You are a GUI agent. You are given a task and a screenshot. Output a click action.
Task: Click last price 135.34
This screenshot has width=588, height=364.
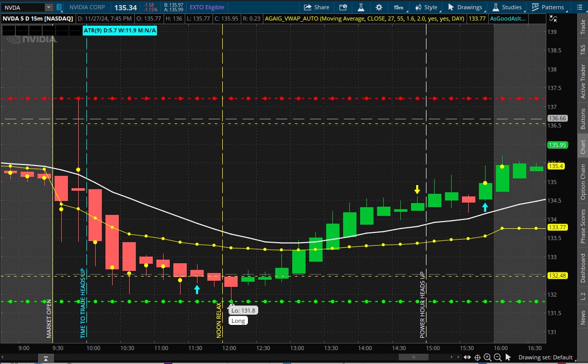(126, 8)
